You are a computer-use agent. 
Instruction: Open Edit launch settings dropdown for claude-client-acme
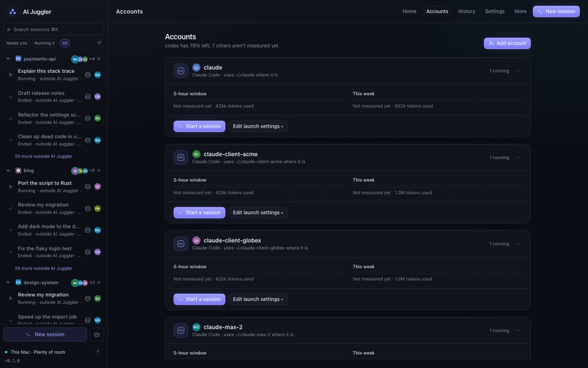coord(258,212)
